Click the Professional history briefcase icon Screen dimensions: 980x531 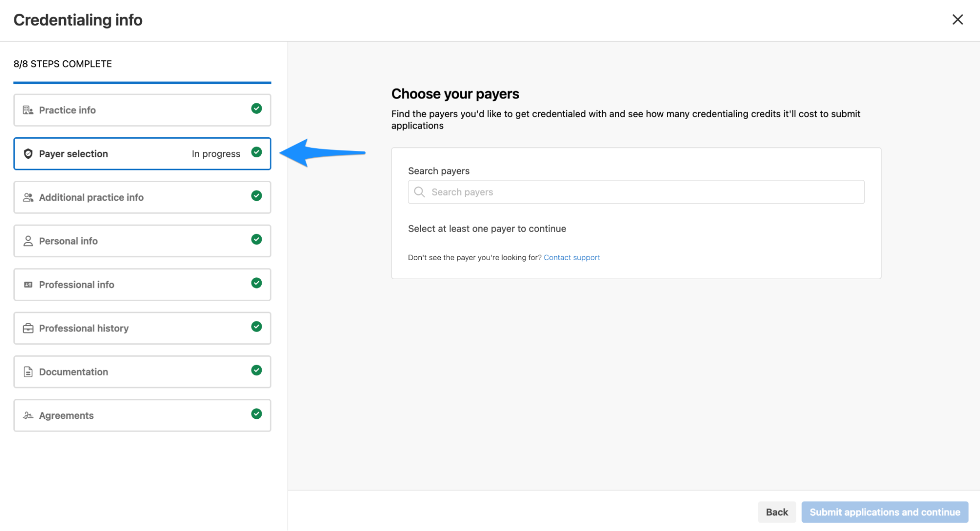28,328
